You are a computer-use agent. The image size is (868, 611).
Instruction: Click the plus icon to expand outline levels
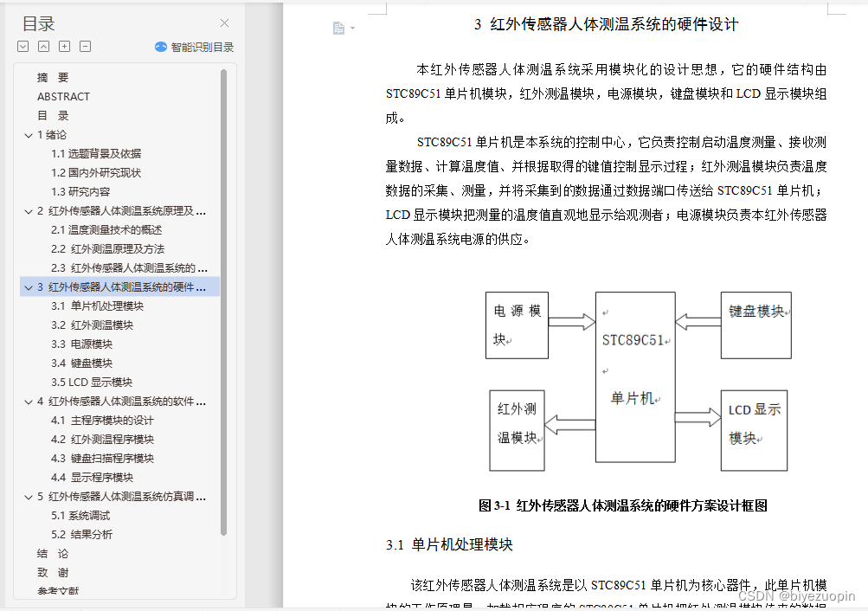[62, 46]
